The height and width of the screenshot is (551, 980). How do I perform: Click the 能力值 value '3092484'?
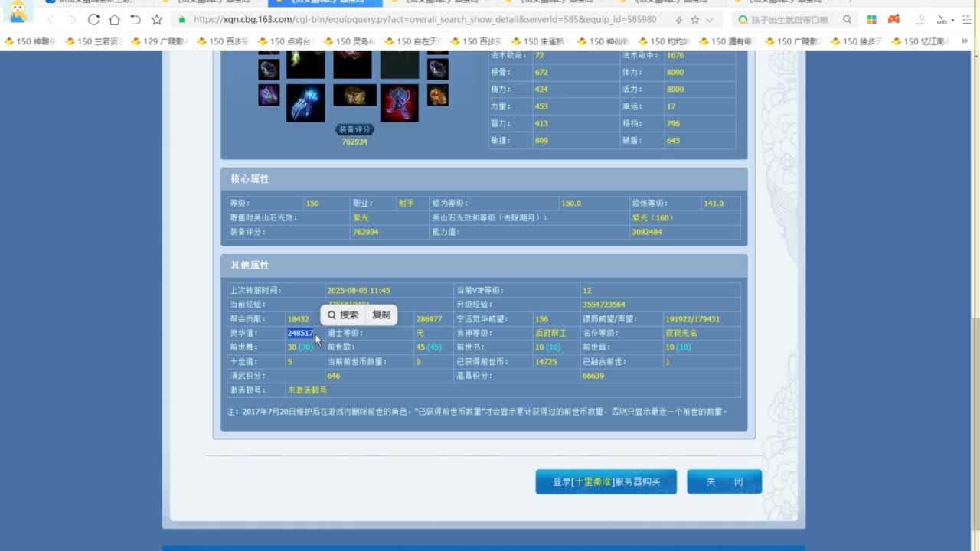coord(647,232)
